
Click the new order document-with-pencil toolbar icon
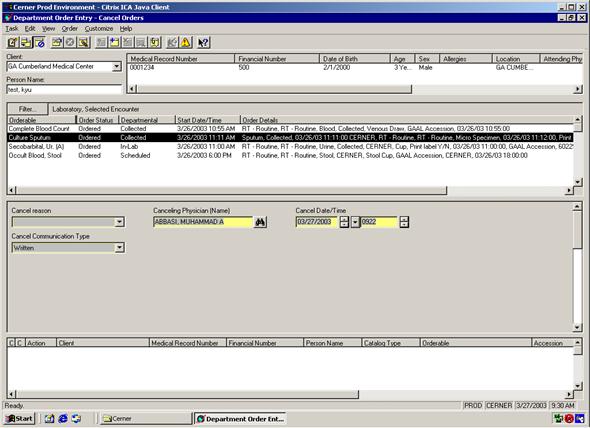point(12,43)
